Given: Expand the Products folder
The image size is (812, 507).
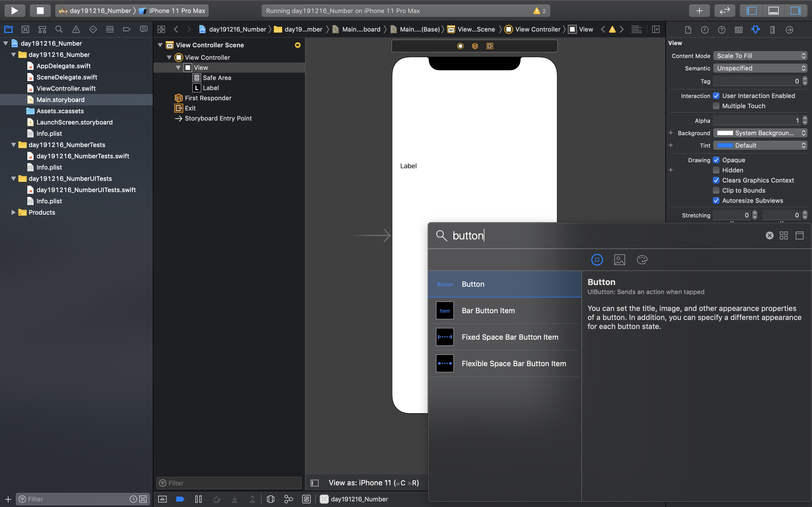Looking at the screenshot, I should (x=14, y=213).
